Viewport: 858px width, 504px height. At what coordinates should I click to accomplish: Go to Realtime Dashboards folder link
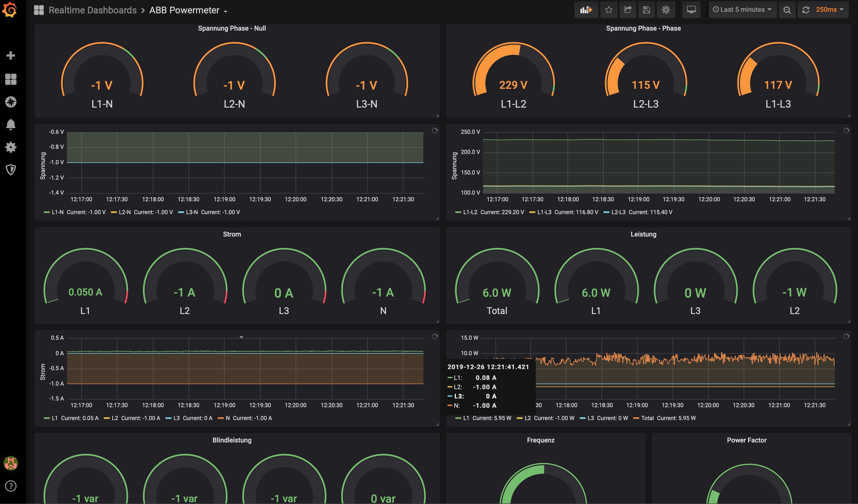click(x=92, y=11)
